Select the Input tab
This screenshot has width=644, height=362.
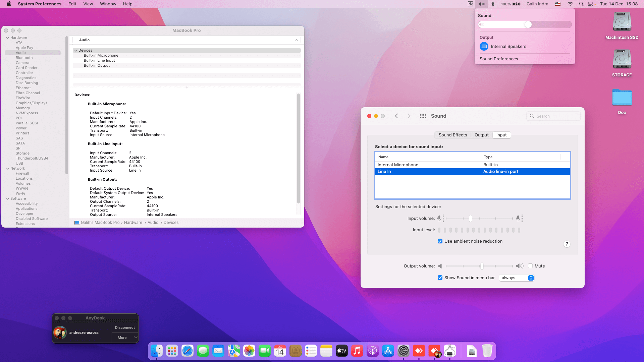point(501,135)
